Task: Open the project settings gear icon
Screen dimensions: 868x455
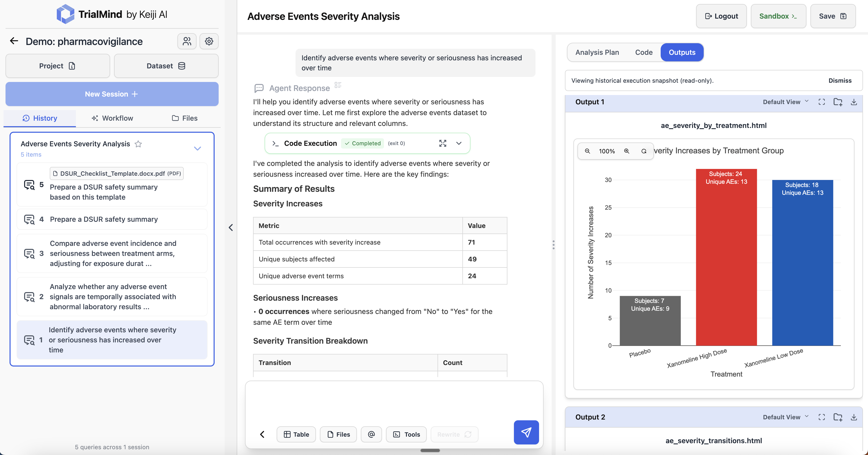Action: (x=209, y=41)
